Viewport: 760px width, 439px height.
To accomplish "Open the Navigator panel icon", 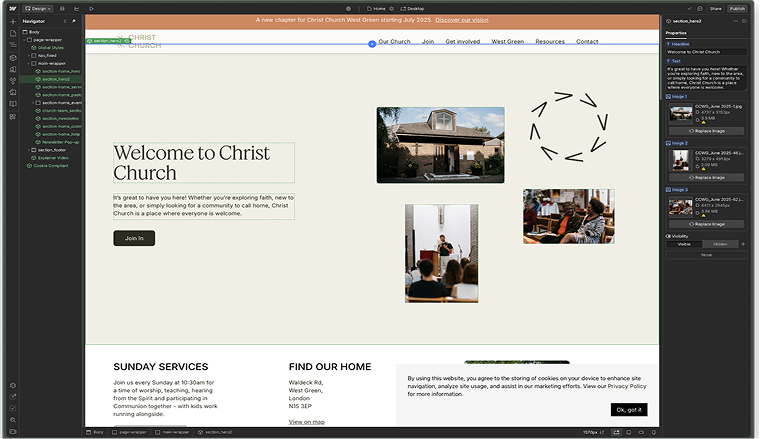I will tap(13, 45).
